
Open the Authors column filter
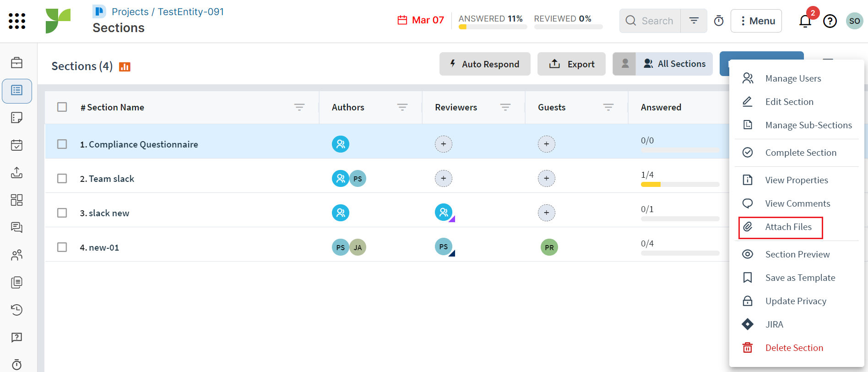(x=402, y=107)
